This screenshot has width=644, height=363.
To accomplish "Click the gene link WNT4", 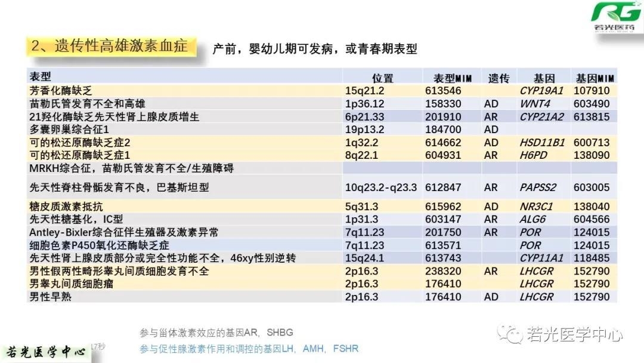I will (537, 102).
